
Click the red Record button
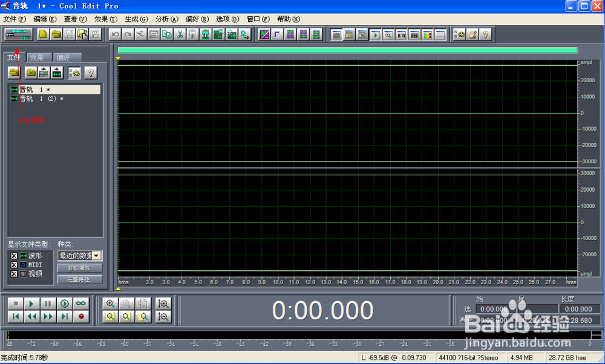(x=81, y=317)
